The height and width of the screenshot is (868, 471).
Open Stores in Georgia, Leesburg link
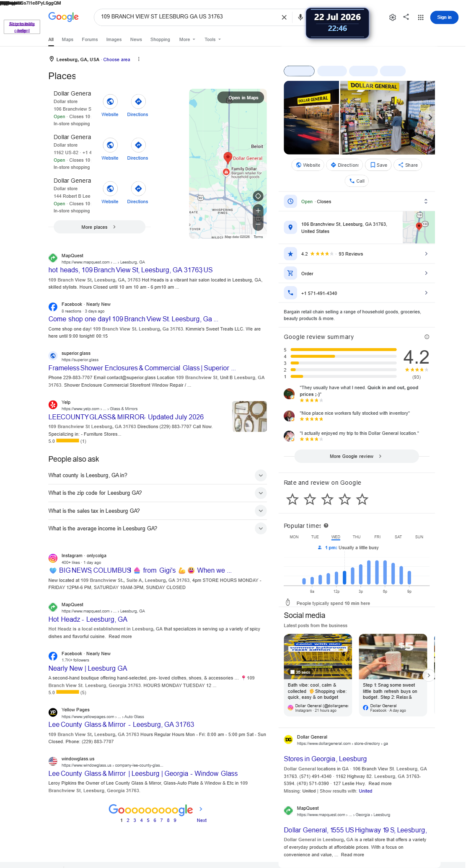click(325, 759)
